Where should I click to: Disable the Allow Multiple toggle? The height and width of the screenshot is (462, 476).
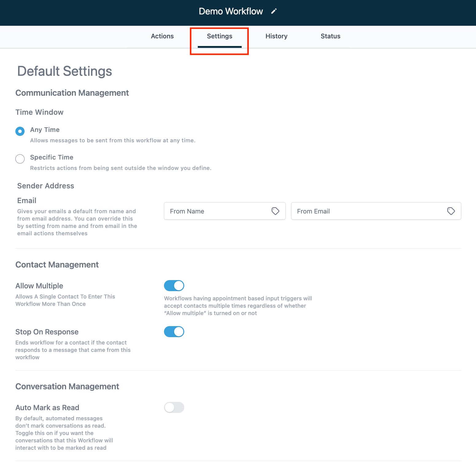pyautogui.click(x=174, y=286)
